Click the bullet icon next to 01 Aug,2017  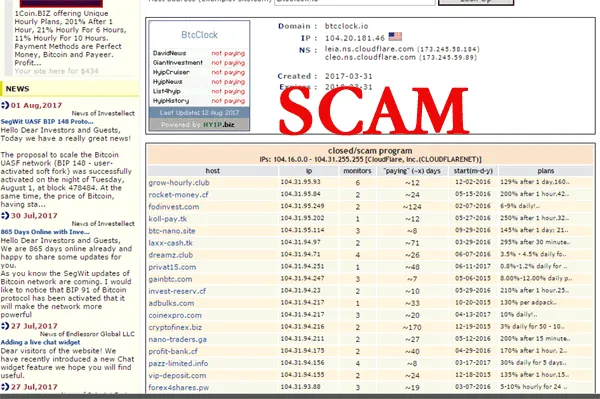(x=5, y=105)
